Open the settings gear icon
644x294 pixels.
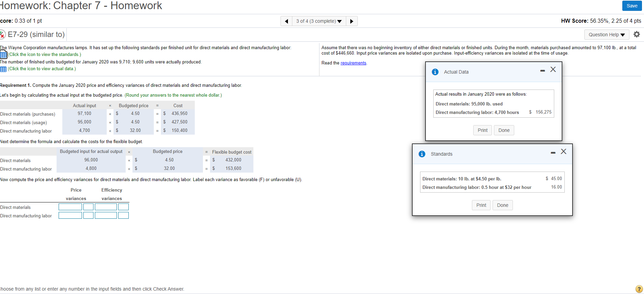[x=637, y=34]
